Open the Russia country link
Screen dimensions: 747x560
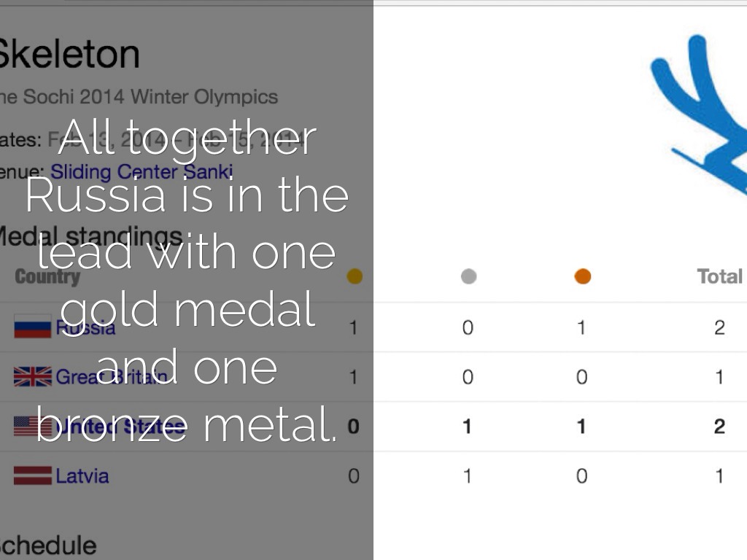(85, 327)
